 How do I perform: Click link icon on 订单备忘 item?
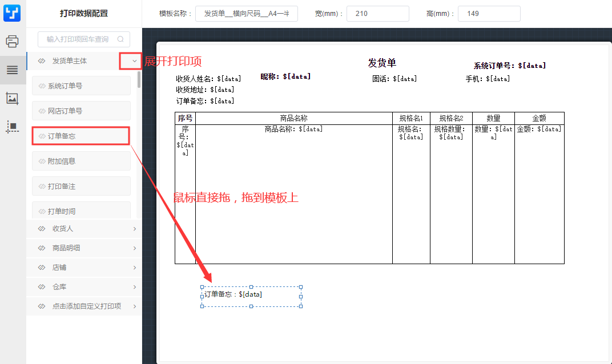(42, 136)
